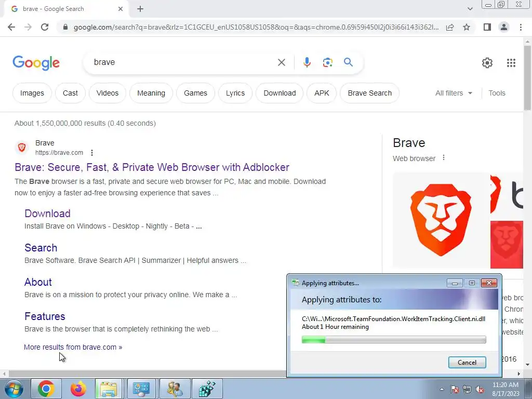
Task: Click the Google logo
Action: tap(36, 63)
